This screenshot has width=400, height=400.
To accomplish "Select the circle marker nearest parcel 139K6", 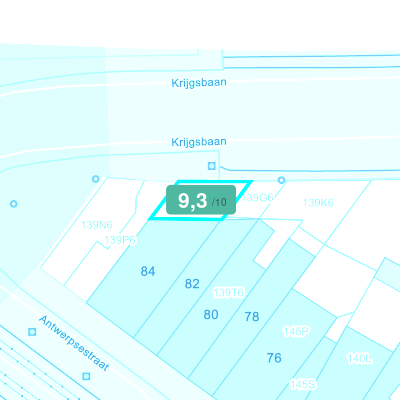I will point(281,180).
